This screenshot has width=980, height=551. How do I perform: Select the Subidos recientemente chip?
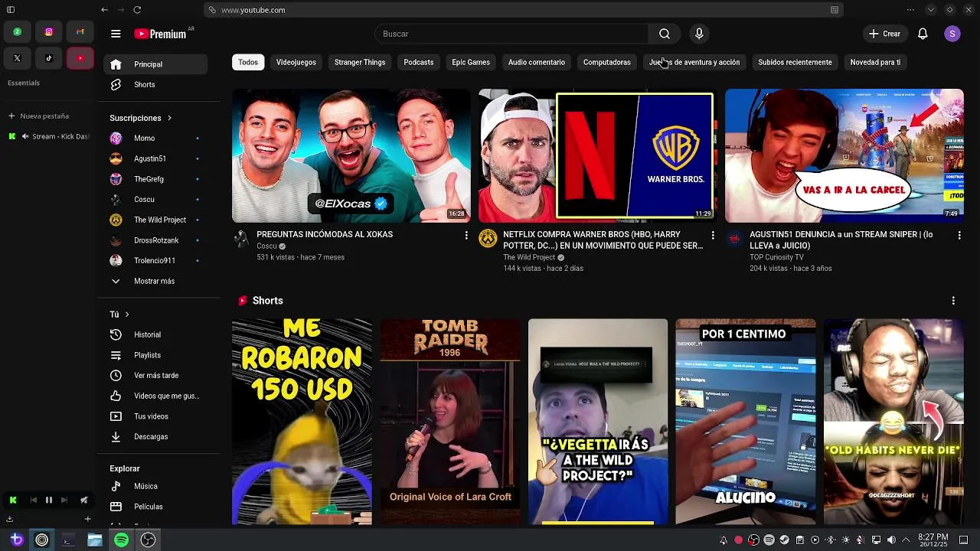click(x=795, y=62)
